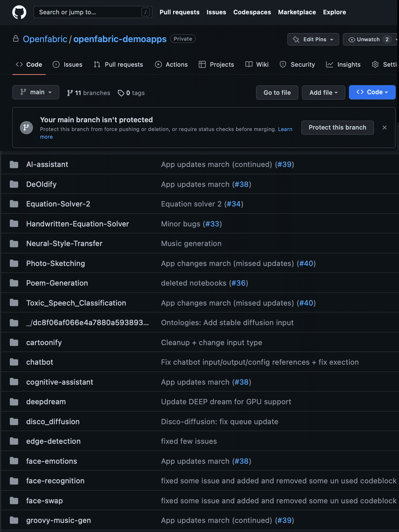Click folder icon beside deepdream
399x532 pixels.
pos(14,402)
